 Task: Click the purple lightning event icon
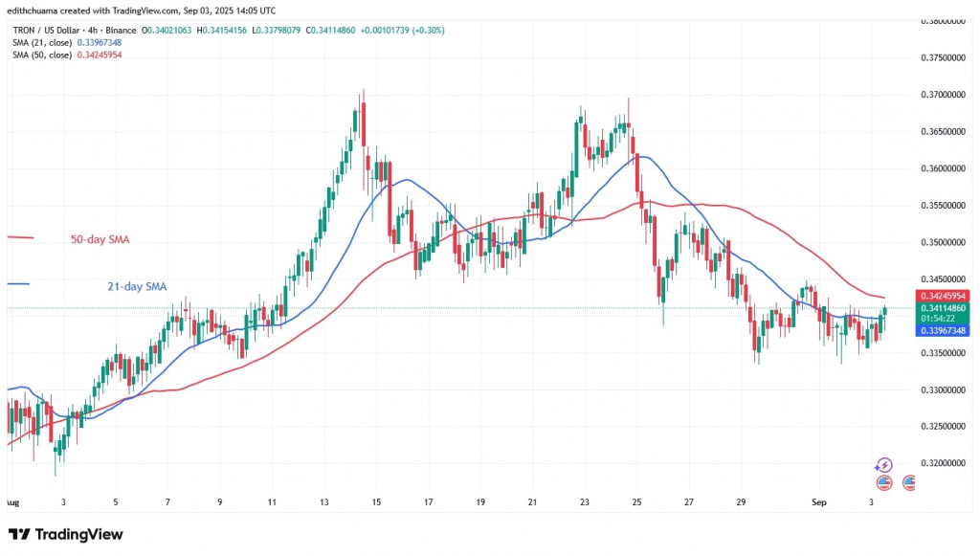point(883,465)
